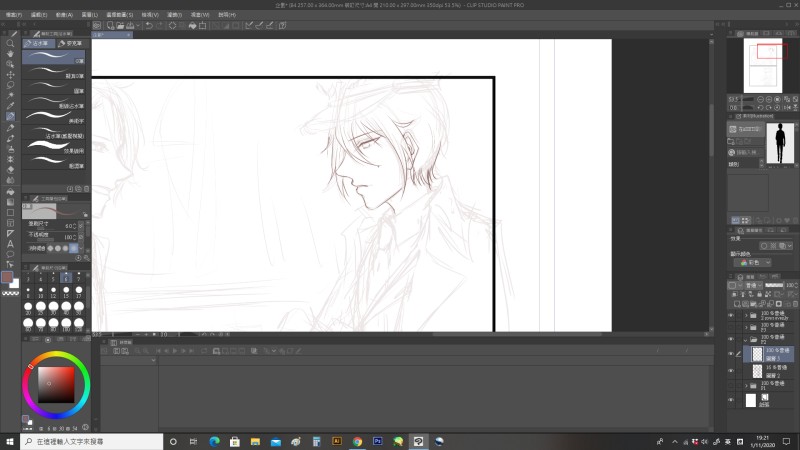Click the Windows taskbar search box
Screen dimensions: 800x450
(x=88, y=441)
